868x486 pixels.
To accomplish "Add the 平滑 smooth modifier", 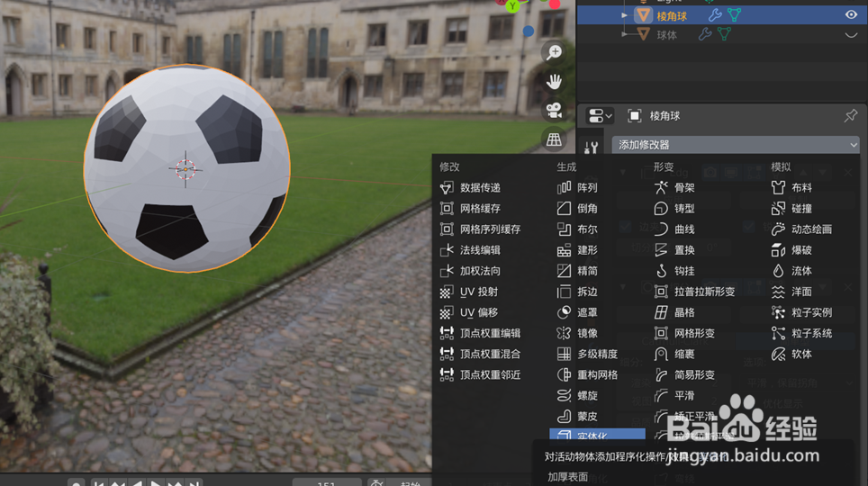I will tap(674, 395).
